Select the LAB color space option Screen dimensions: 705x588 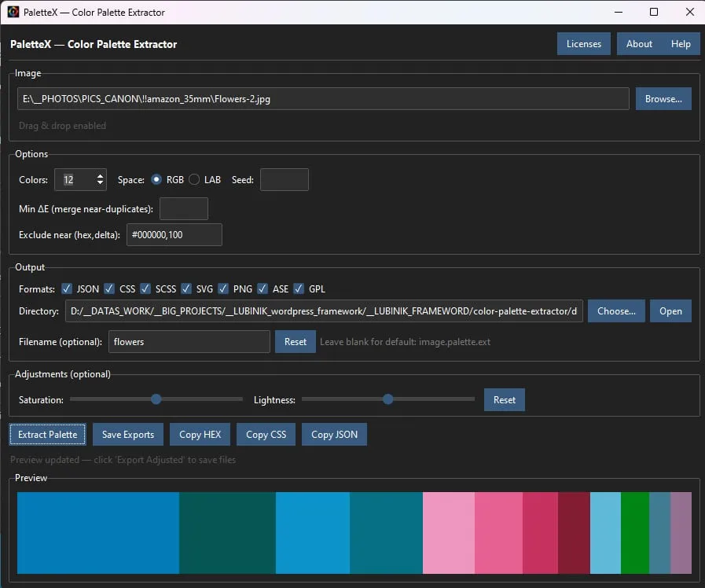point(194,180)
